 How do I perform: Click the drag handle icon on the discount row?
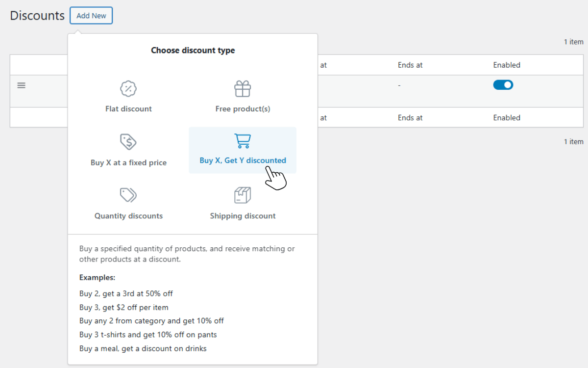[x=21, y=85]
